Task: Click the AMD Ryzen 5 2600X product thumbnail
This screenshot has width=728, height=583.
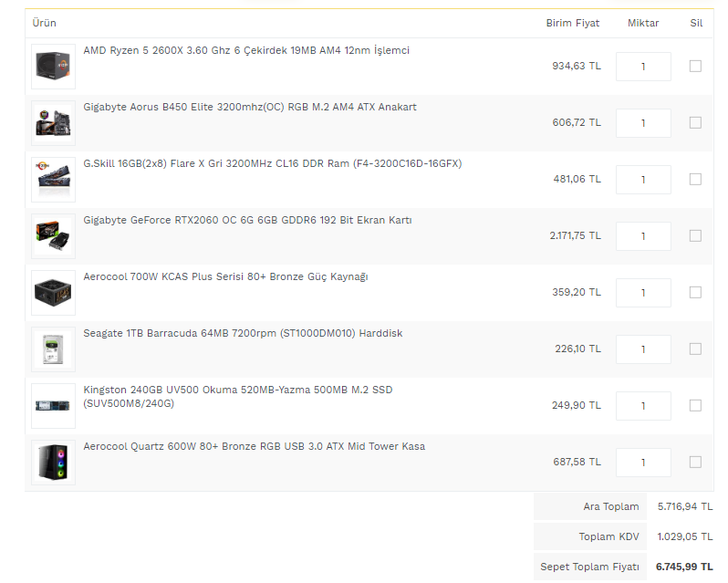Action: (53, 66)
